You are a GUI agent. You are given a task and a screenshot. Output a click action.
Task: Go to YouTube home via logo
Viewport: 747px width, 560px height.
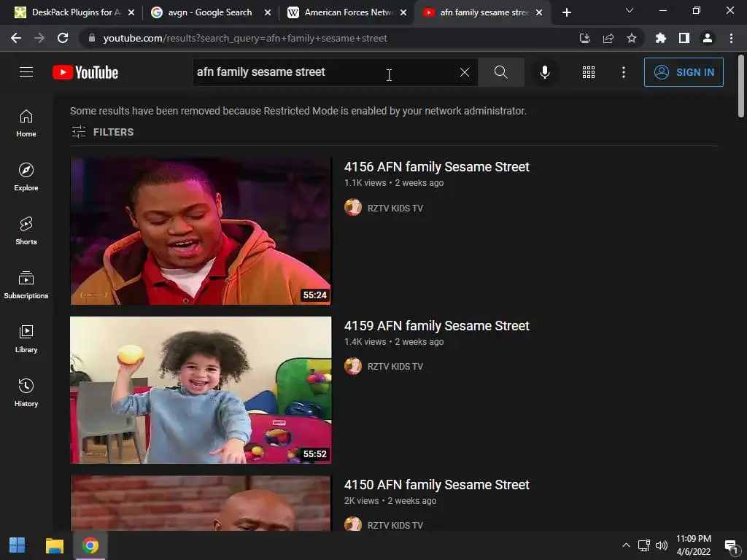tap(85, 72)
